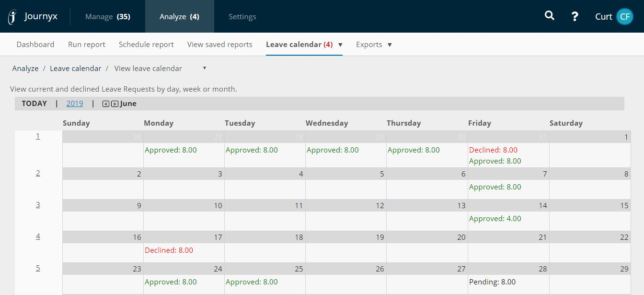The width and height of the screenshot is (644, 295).
Task: Click day number 10
Action: coord(218,205)
